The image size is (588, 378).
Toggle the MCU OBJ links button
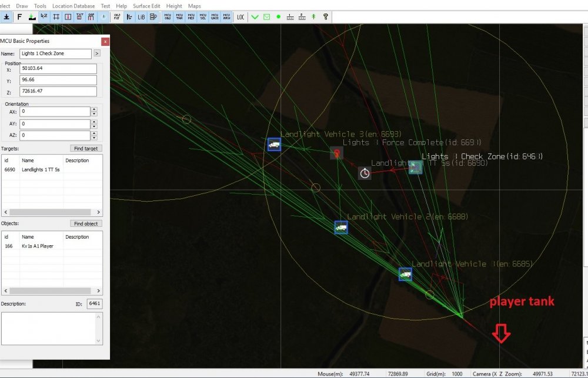[x=168, y=17]
